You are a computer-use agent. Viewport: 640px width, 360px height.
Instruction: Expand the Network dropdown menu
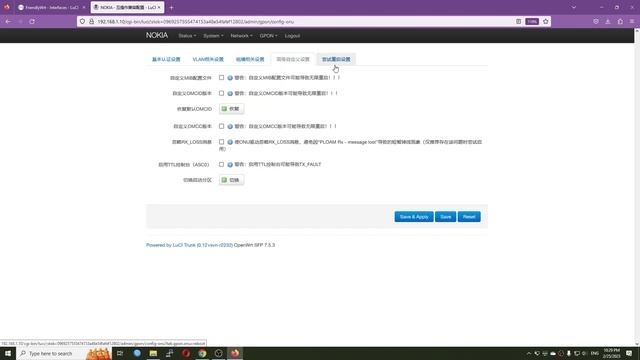point(241,36)
